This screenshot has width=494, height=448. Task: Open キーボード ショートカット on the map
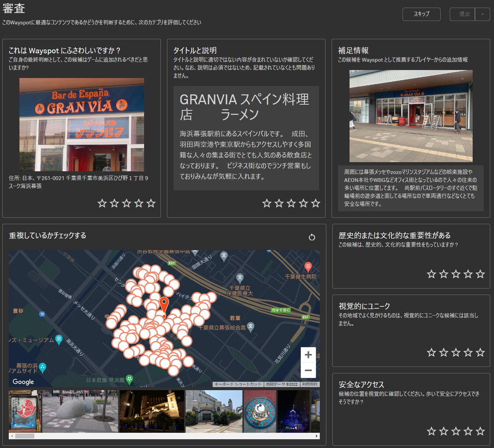(238, 385)
